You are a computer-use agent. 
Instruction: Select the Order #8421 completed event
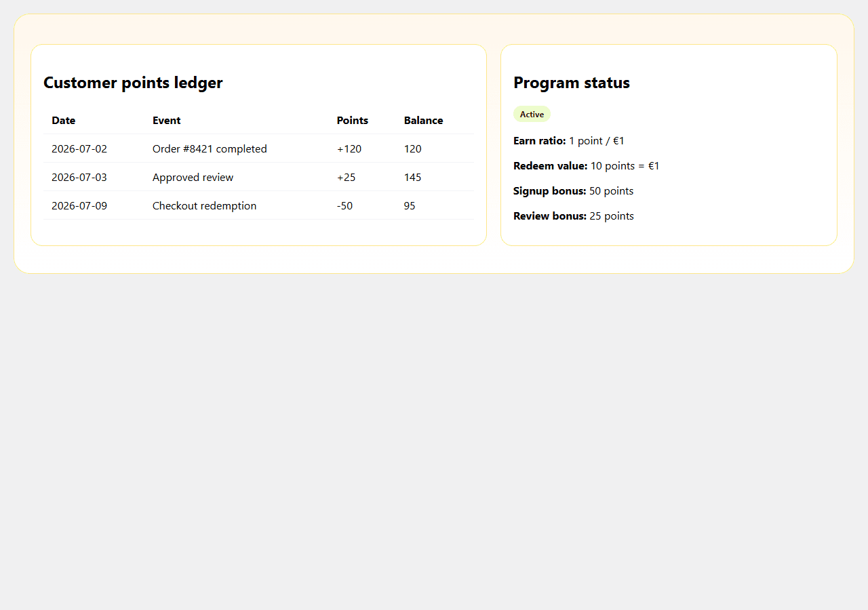point(210,149)
